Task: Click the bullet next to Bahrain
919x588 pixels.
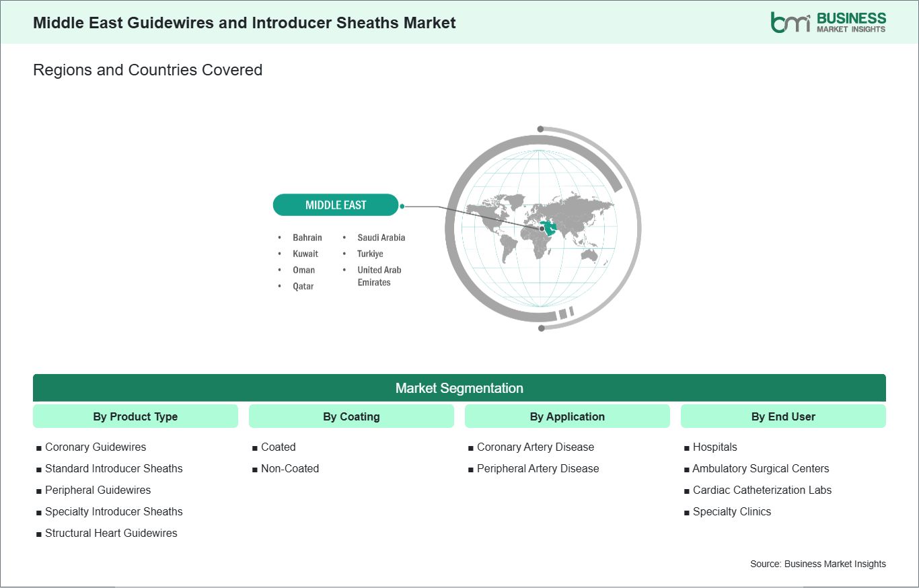Action: (281, 237)
